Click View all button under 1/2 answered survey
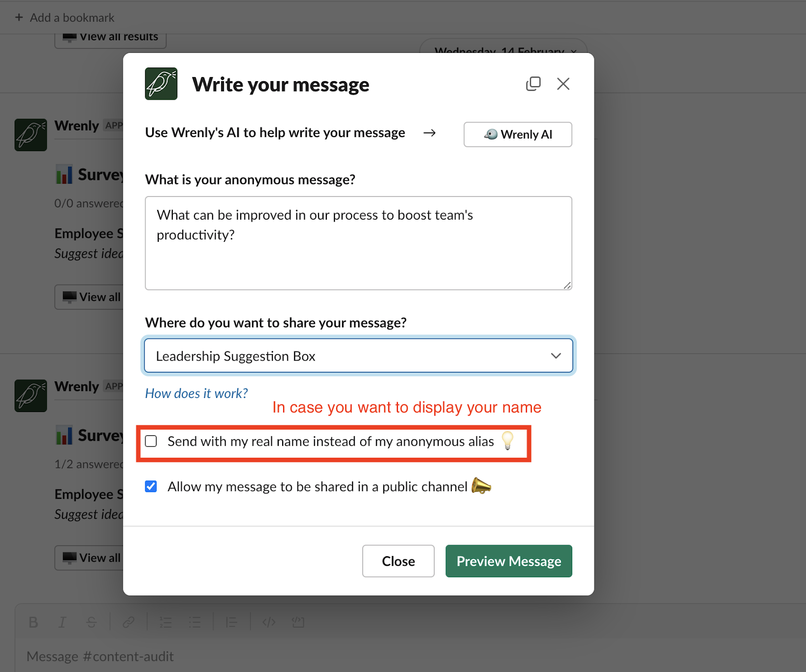The height and width of the screenshot is (672, 806). [x=89, y=558]
